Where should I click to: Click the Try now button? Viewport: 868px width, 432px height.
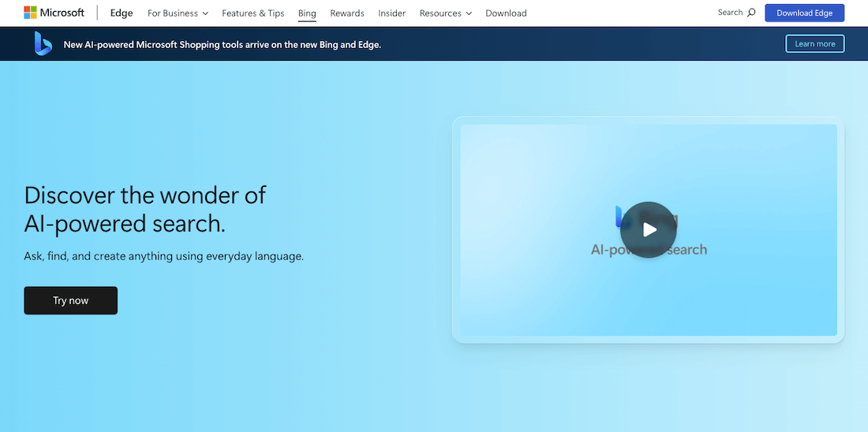click(71, 300)
